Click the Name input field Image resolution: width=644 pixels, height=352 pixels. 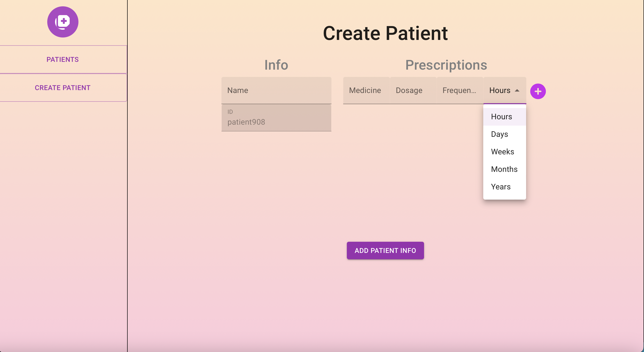click(276, 91)
